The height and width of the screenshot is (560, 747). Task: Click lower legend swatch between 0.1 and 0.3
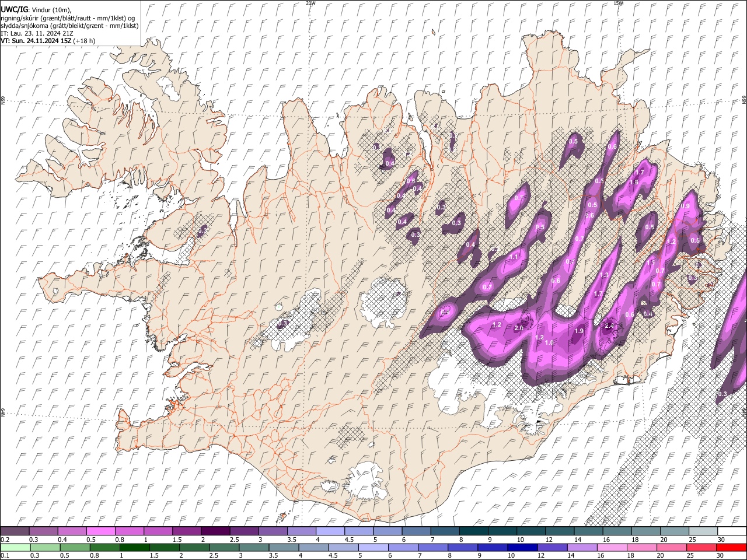click(x=15, y=547)
